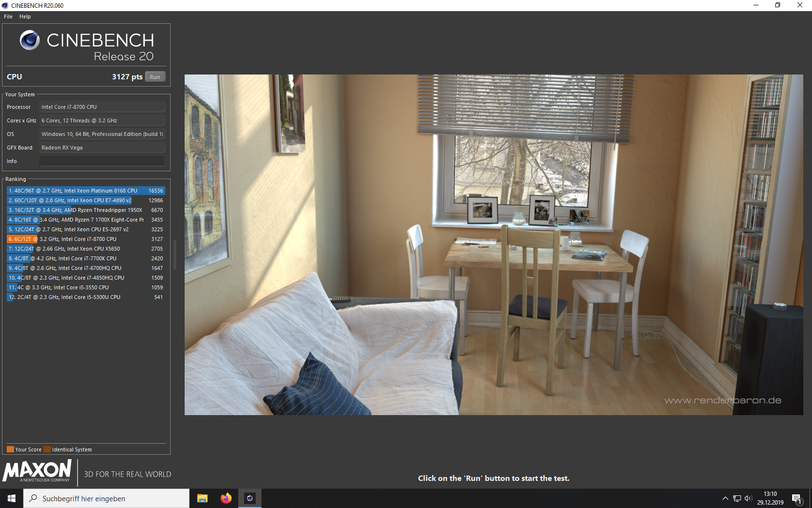Open the volume tray icon
The width and height of the screenshot is (812, 508).
(748, 498)
